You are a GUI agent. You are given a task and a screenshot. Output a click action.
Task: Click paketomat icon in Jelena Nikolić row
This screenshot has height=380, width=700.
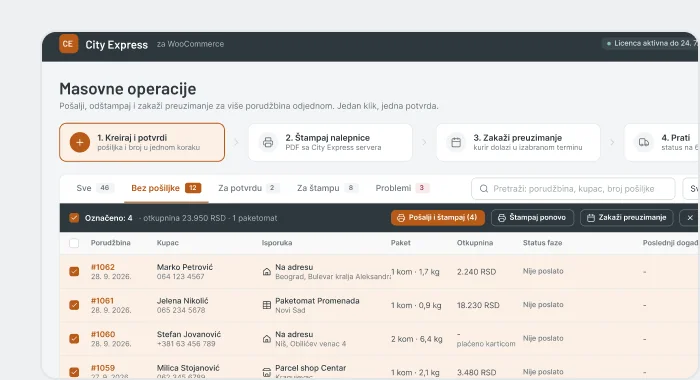point(267,305)
